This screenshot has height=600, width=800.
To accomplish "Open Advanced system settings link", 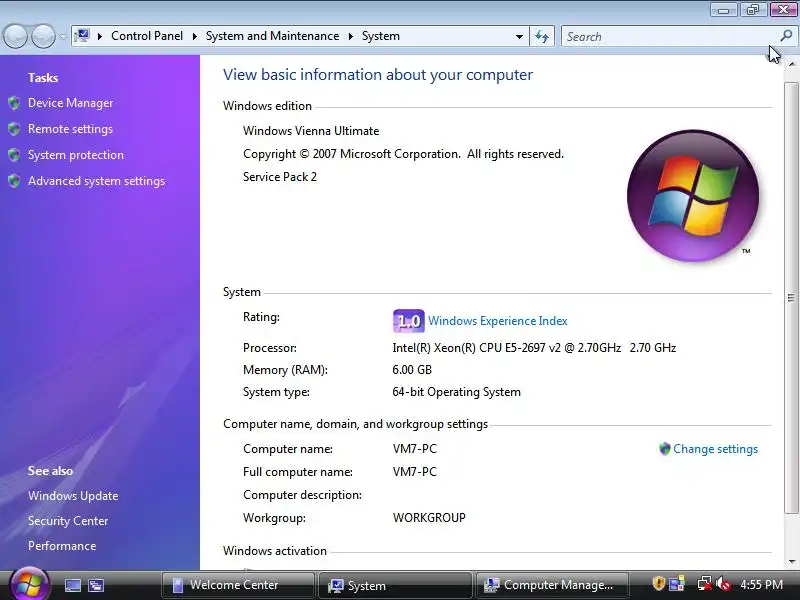I will (x=96, y=181).
